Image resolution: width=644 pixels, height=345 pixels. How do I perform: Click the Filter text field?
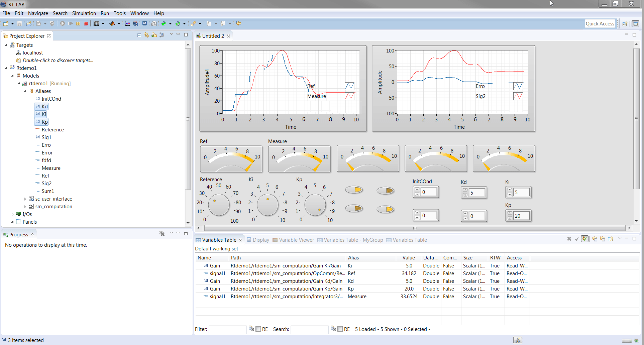tap(228, 329)
